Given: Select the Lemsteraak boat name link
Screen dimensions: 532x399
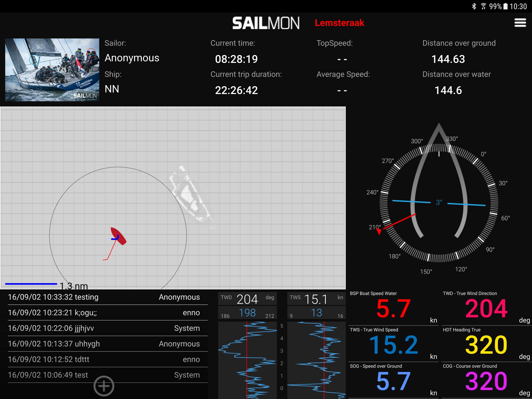Looking at the screenshot, I should [x=339, y=23].
